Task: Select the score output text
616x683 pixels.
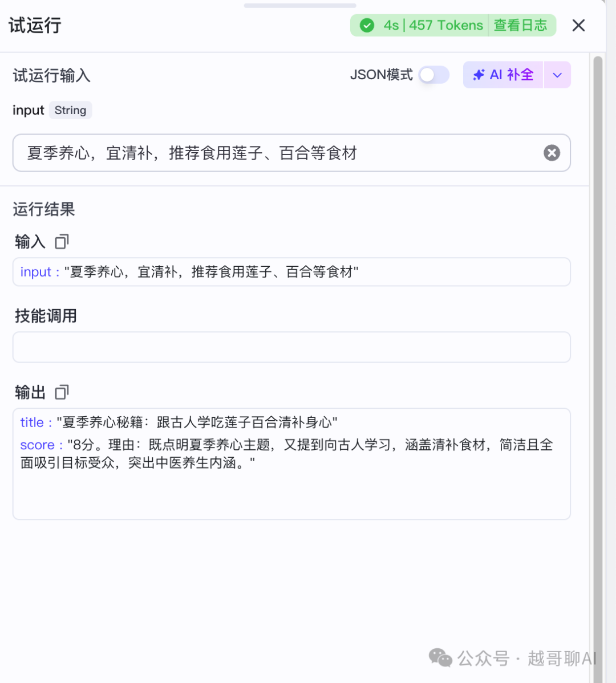Action: click(287, 453)
